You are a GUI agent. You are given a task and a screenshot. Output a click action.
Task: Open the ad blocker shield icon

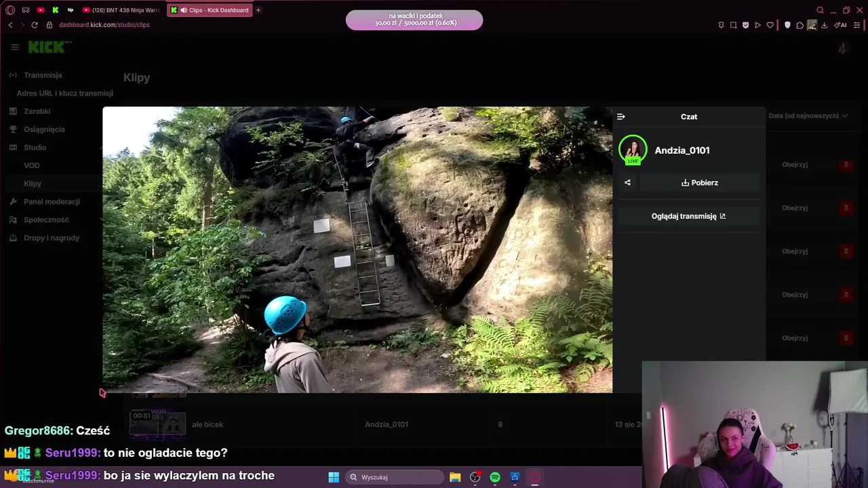(745, 25)
